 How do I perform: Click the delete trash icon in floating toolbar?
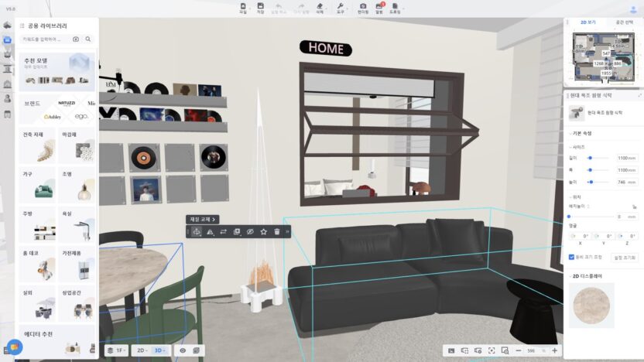coord(276,231)
